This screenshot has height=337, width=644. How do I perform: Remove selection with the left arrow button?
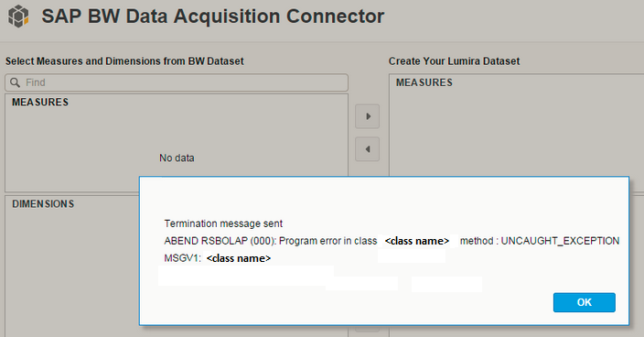coord(367,148)
